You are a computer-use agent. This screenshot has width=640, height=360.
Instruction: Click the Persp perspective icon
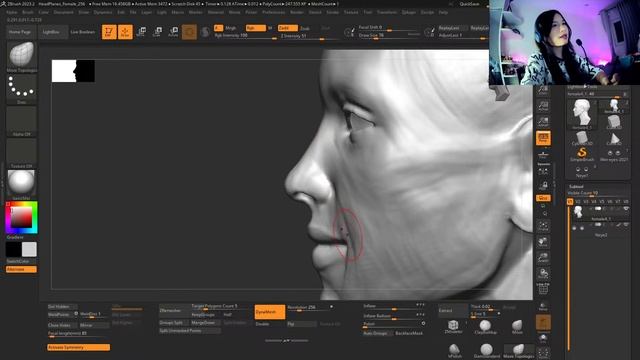click(543, 138)
